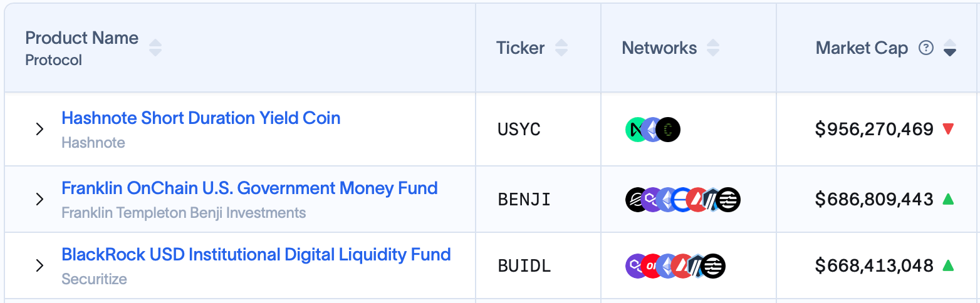This screenshot has height=303, width=980.
Task: Toggle Market Cap sort direction arrow
Action: pyautogui.click(x=950, y=48)
